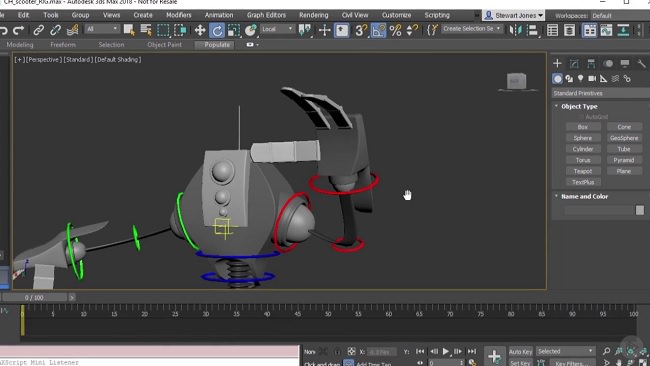This screenshot has width=650, height=366.
Task: Select the Lights category icon
Action: click(x=580, y=78)
